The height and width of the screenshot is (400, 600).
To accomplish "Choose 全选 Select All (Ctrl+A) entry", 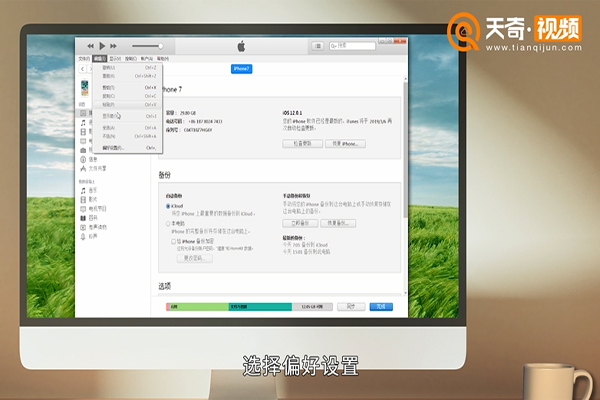I will click(128, 128).
